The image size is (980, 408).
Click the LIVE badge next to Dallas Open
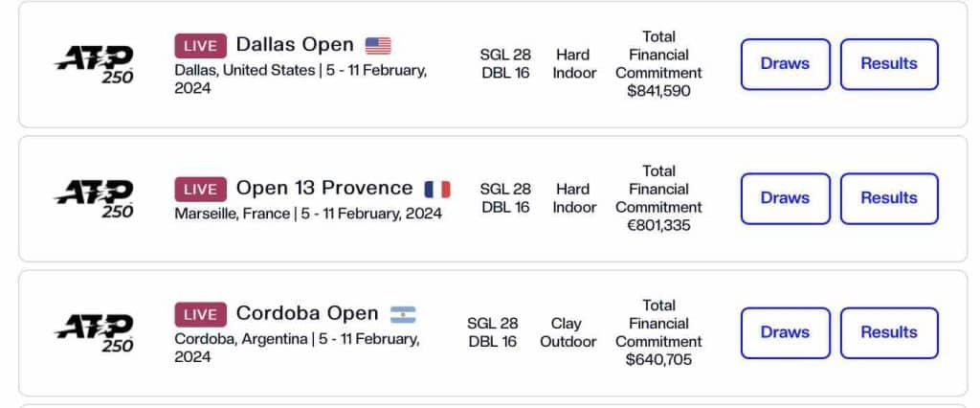click(x=201, y=46)
